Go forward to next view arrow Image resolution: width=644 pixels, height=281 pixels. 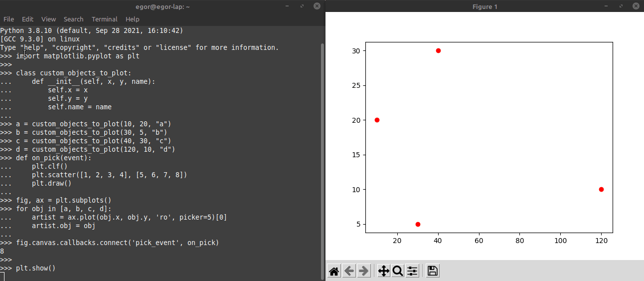[363, 271]
